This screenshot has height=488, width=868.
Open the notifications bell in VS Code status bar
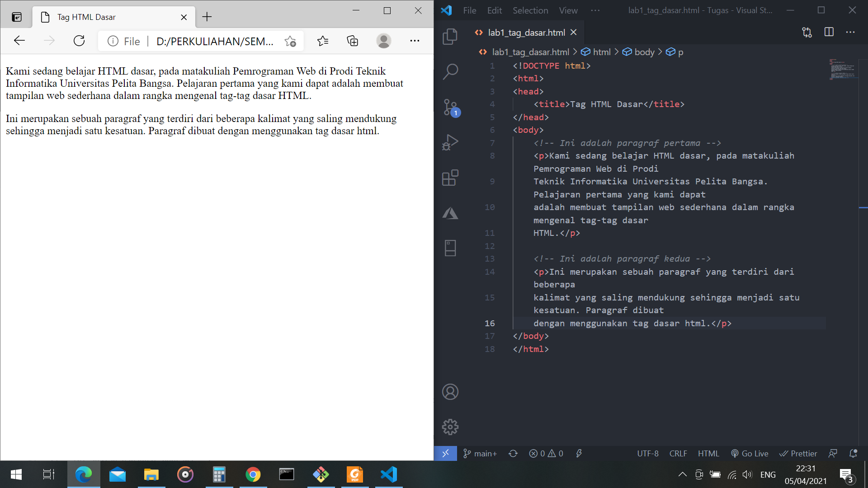tap(852, 453)
